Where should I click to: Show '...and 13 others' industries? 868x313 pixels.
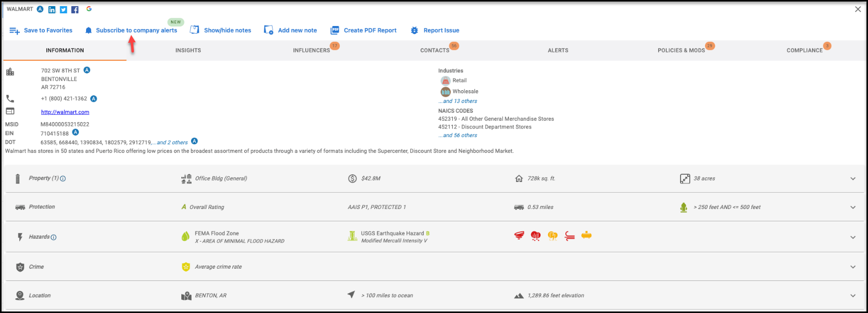pos(458,101)
